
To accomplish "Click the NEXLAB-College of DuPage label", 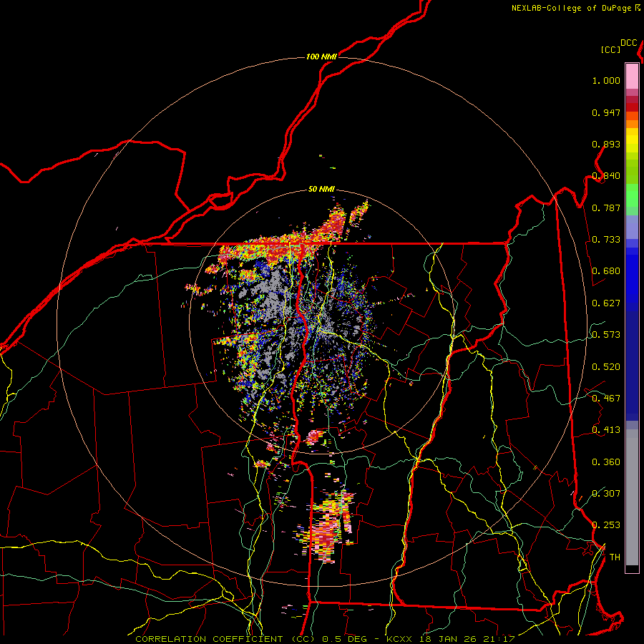I will (571, 8).
